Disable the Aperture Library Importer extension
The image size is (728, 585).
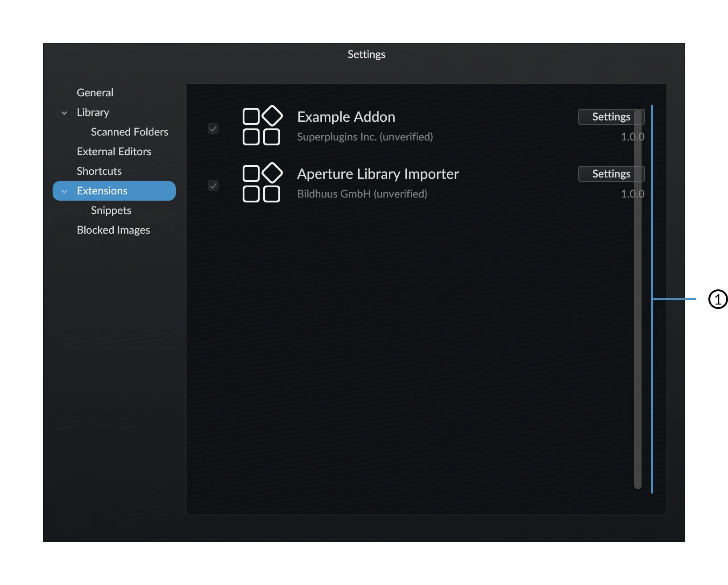click(x=213, y=186)
